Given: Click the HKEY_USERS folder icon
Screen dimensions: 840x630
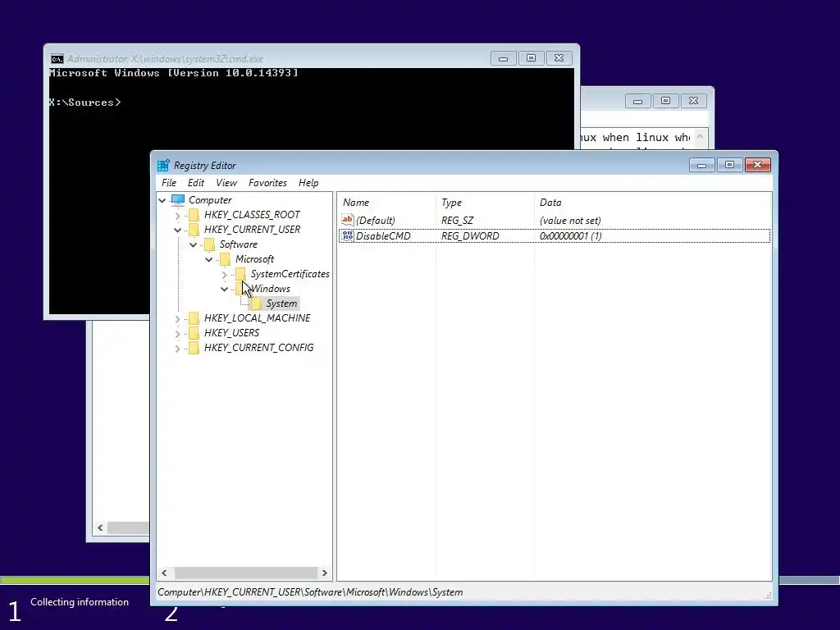Looking at the screenshot, I should tap(194, 333).
